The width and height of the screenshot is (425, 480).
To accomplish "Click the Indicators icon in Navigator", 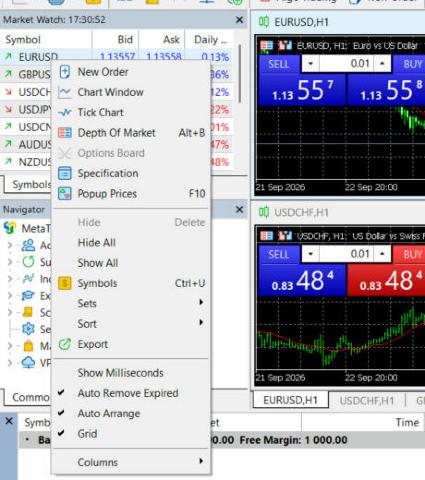I will click(28, 278).
